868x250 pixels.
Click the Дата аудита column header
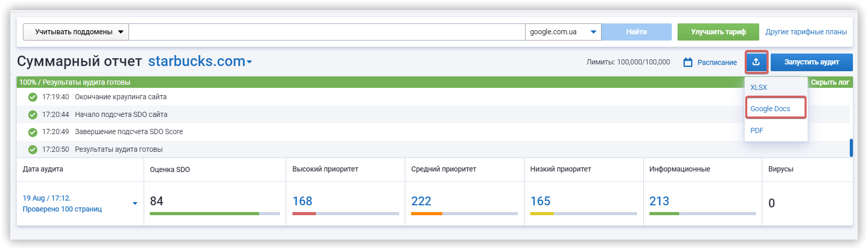(43, 169)
